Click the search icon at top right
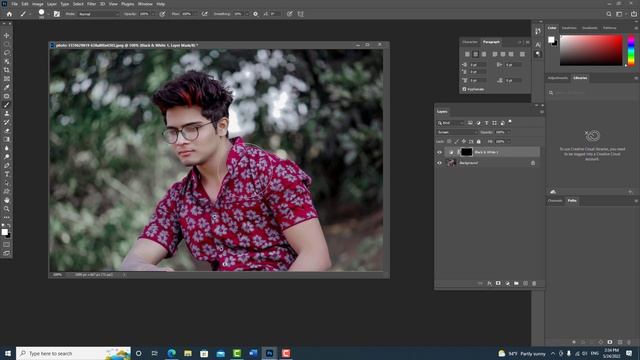Screen dimensions: 640x360 tap(609, 14)
